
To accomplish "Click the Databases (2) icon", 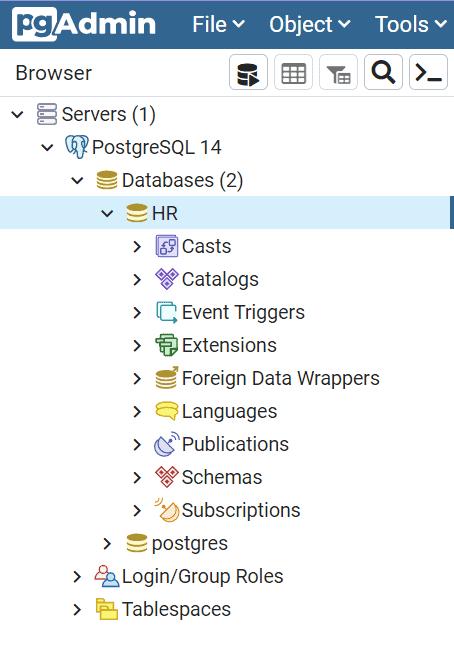I will point(106,180).
